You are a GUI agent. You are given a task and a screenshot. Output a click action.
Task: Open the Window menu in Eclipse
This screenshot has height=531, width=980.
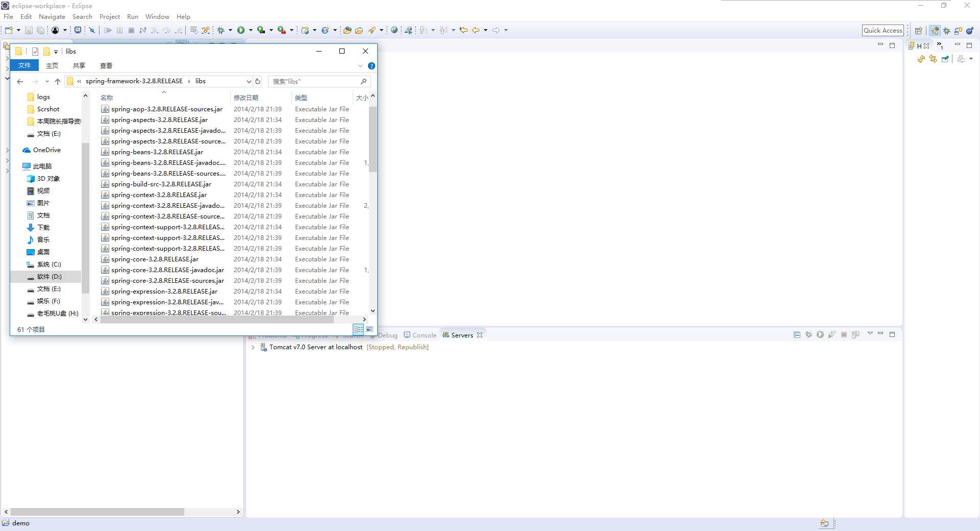click(x=157, y=17)
